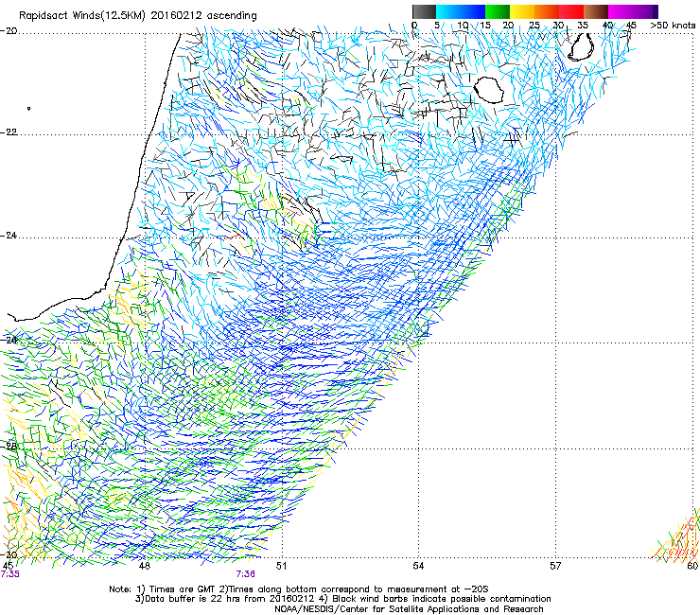Click the Reunion island outline on the map
Screen dimensions: 700x615
click(x=488, y=90)
